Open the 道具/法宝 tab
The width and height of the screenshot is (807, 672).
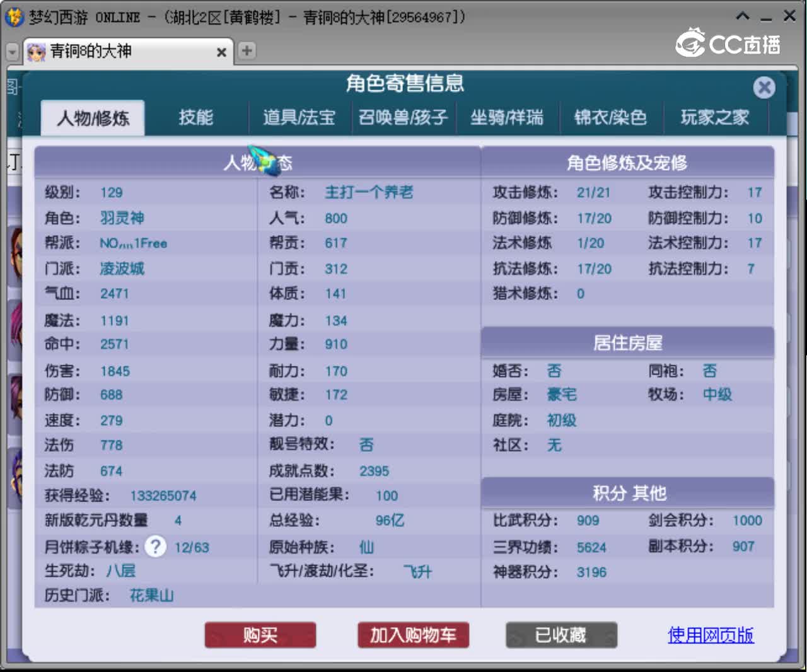pyautogui.click(x=299, y=117)
